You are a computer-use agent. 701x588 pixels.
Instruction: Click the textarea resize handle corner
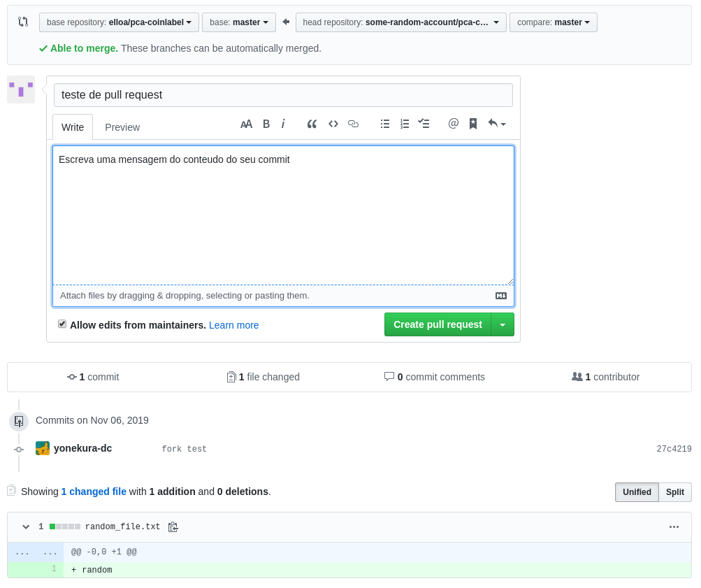(510, 281)
